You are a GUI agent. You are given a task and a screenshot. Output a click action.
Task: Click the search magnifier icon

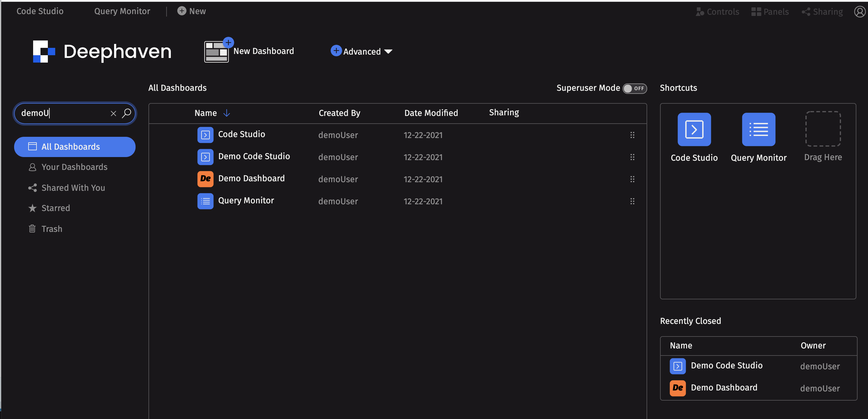126,113
